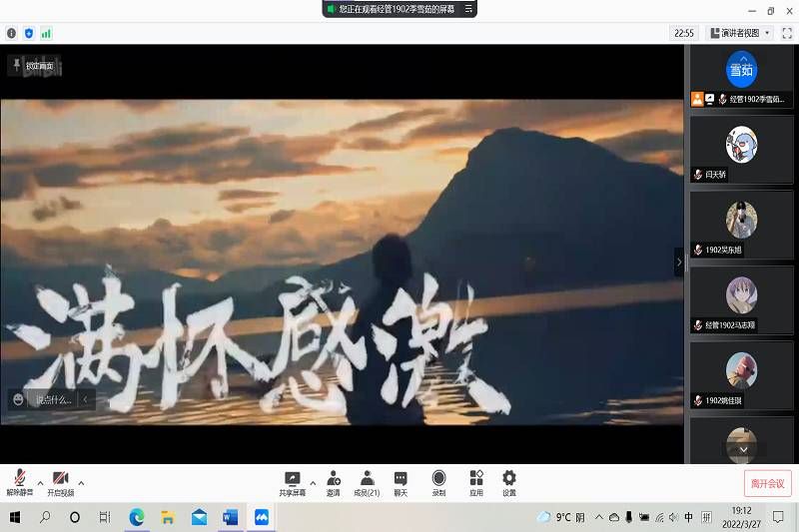The height and width of the screenshot is (532, 799).
Task: Click the Tencent Meeting taskbar icon
Action: click(x=262, y=518)
